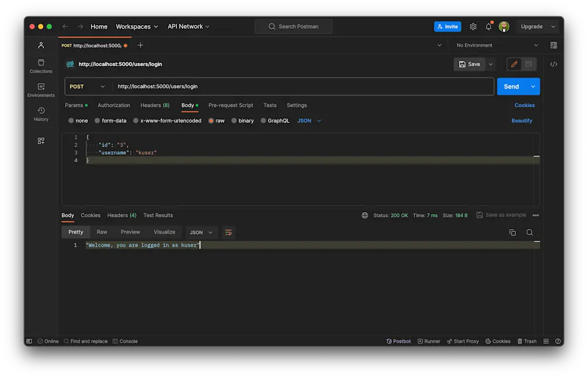Copy the response body

tap(512, 233)
